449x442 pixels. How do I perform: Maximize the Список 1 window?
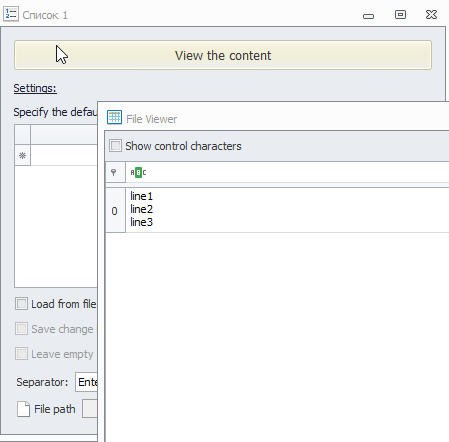click(400, 14)
